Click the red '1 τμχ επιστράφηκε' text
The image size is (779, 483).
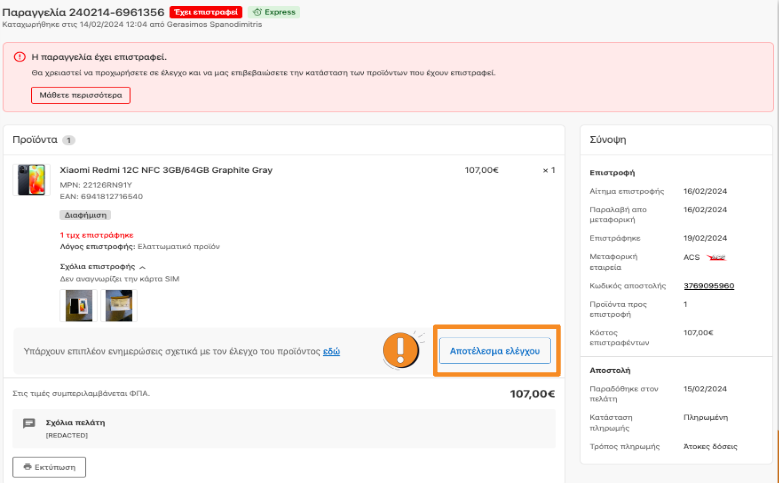coord(96,235)
